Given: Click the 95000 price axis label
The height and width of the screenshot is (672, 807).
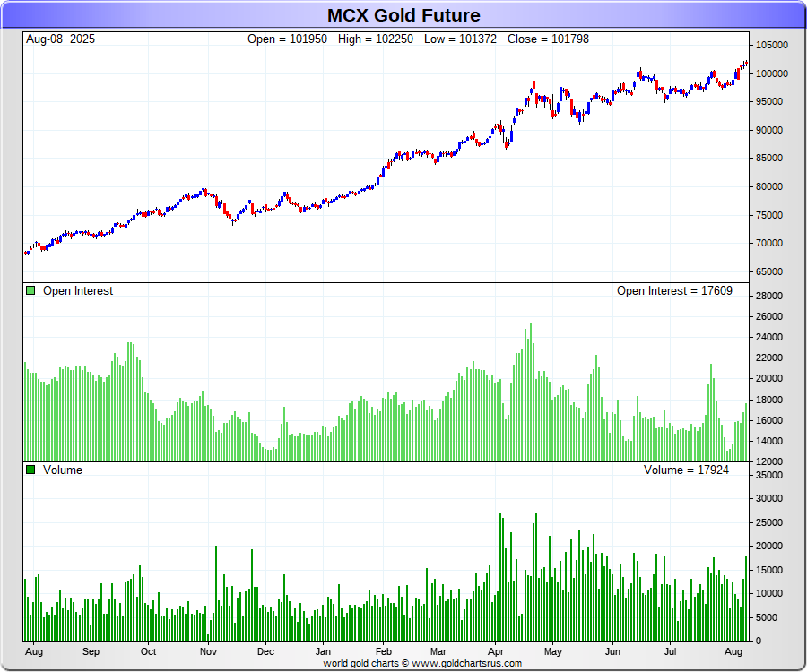Looking at the screenshot, I should pyautogui.click(x=769, y=102).
